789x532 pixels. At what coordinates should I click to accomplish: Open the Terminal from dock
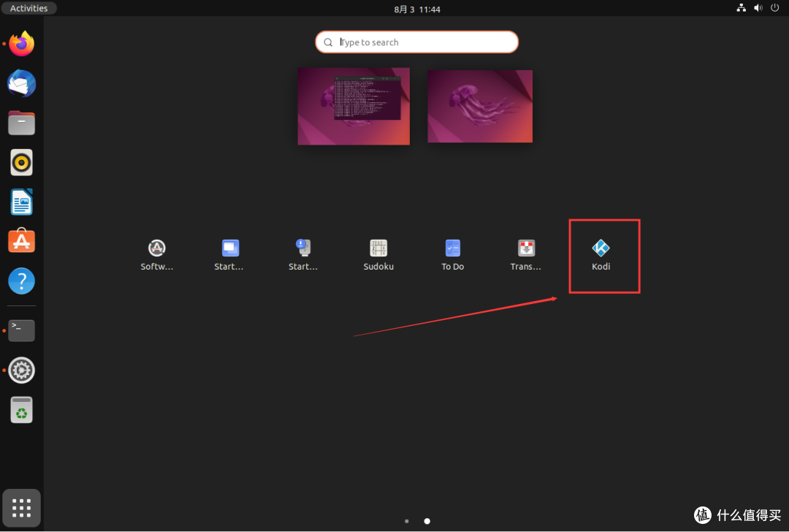pyautogui.click(x=22, y=330)
